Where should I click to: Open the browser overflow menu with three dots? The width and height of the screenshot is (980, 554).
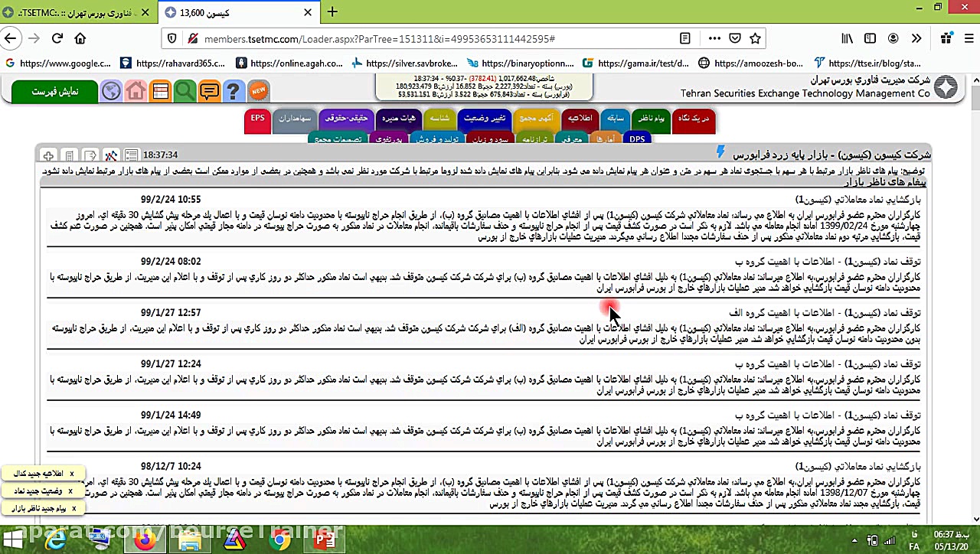(714, 38)
